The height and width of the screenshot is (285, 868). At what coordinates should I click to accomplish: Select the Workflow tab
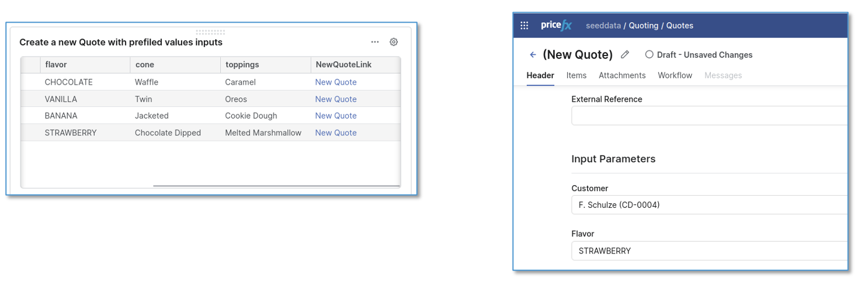coord(675,75)
